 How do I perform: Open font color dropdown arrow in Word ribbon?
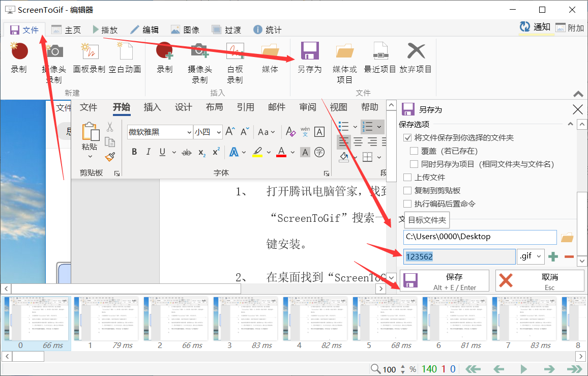292,152
